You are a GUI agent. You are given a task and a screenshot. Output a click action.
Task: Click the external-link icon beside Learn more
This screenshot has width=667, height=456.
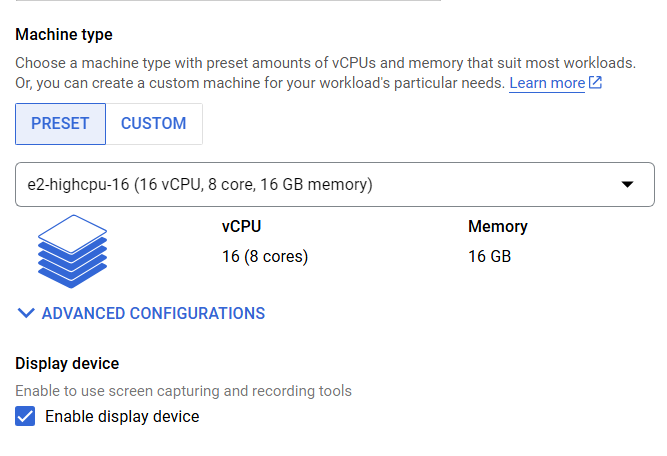pyautogui.click(x=596, y=83)
